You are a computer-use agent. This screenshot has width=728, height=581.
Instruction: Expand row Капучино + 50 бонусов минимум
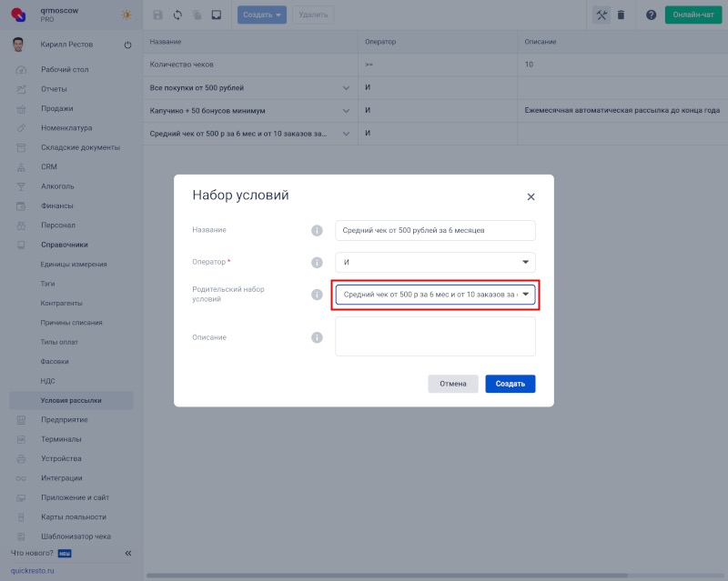point(346,111)
